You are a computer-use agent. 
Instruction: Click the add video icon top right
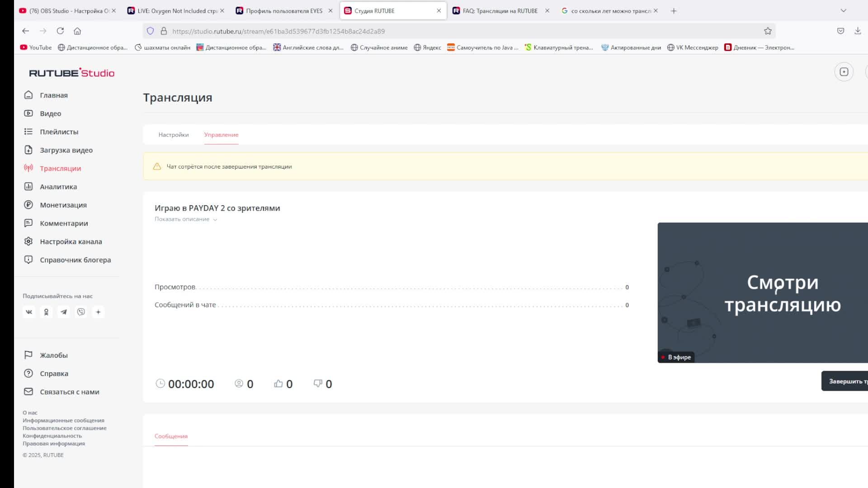pos(844,72)
